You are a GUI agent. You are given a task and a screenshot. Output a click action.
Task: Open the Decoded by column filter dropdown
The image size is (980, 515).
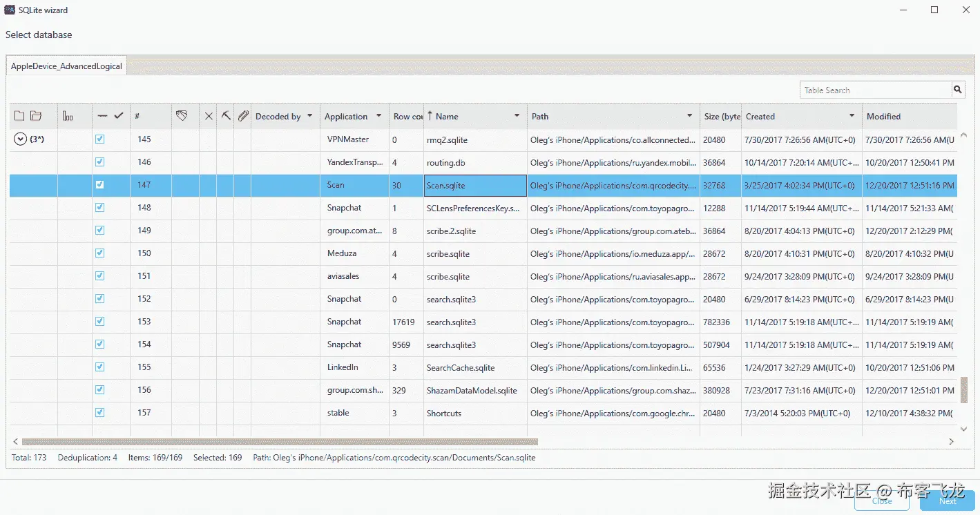tap(310, 116)
